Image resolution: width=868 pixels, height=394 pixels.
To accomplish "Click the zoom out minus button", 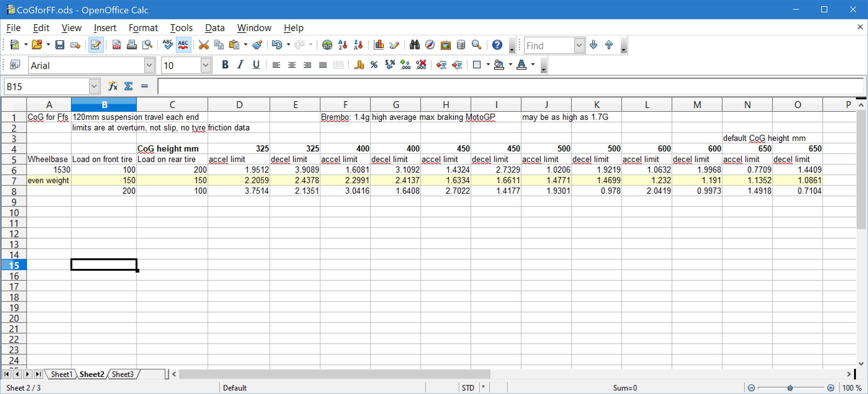I will pyautogui.click(x=751, y=388).
